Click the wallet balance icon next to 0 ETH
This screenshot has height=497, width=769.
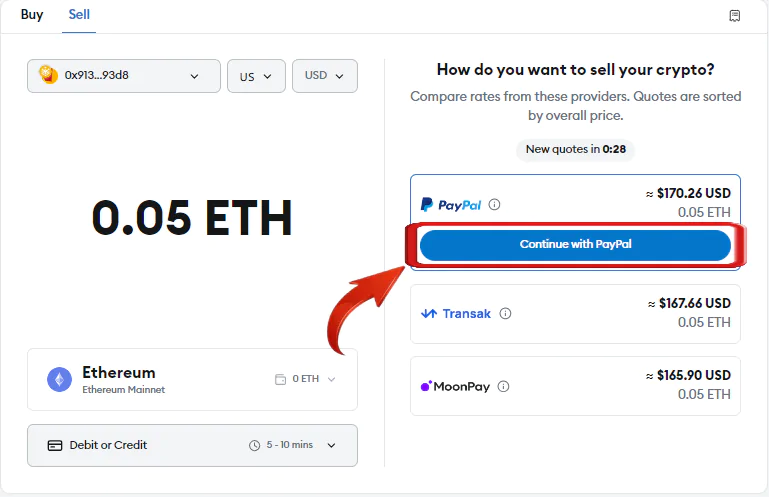[280, 379]
